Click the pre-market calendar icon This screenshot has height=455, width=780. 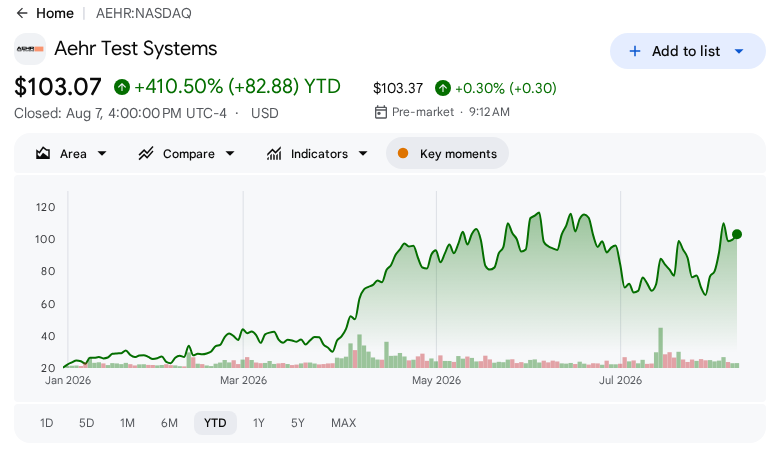pos(381,112)
